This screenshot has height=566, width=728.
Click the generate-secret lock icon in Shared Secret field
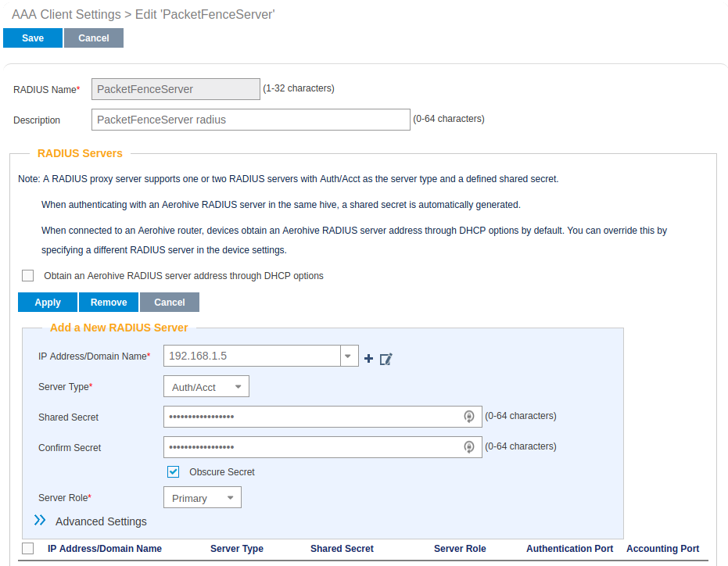469,416
